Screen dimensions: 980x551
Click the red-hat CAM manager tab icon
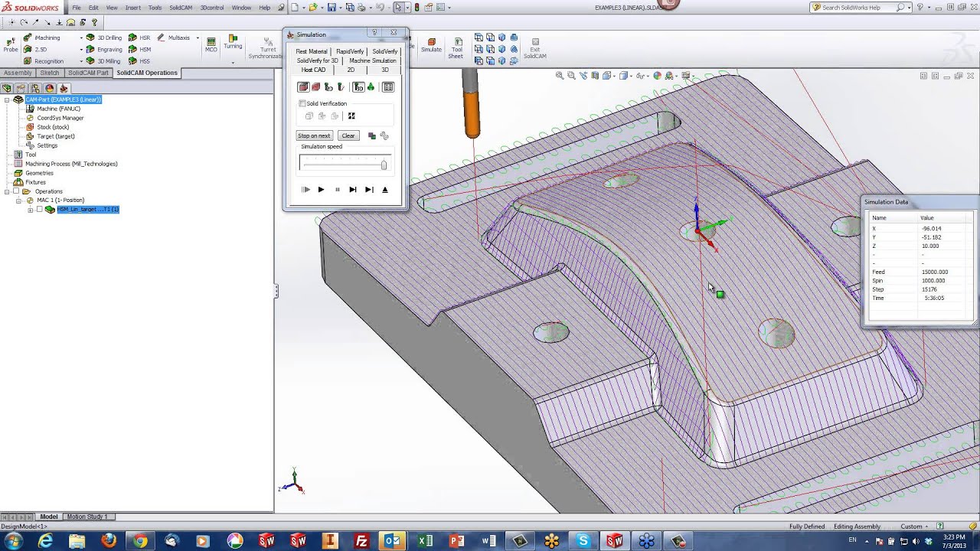tap(64, 88)
